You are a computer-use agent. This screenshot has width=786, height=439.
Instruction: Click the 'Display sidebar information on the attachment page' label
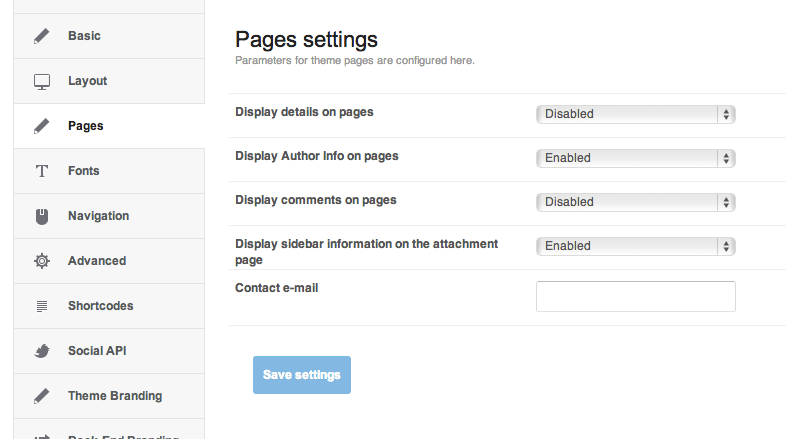click(x=366, y=252)
